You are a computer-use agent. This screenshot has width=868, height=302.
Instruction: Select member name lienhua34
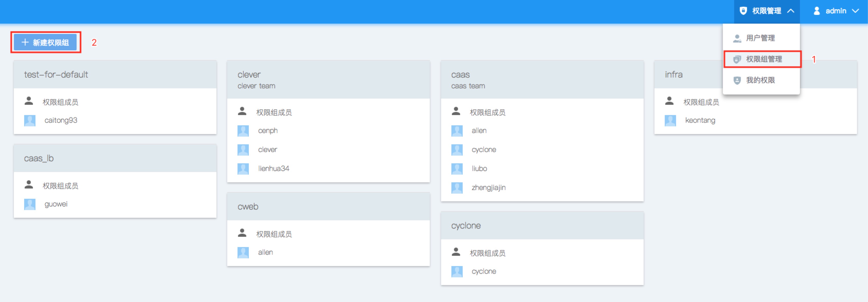point(273,169)
